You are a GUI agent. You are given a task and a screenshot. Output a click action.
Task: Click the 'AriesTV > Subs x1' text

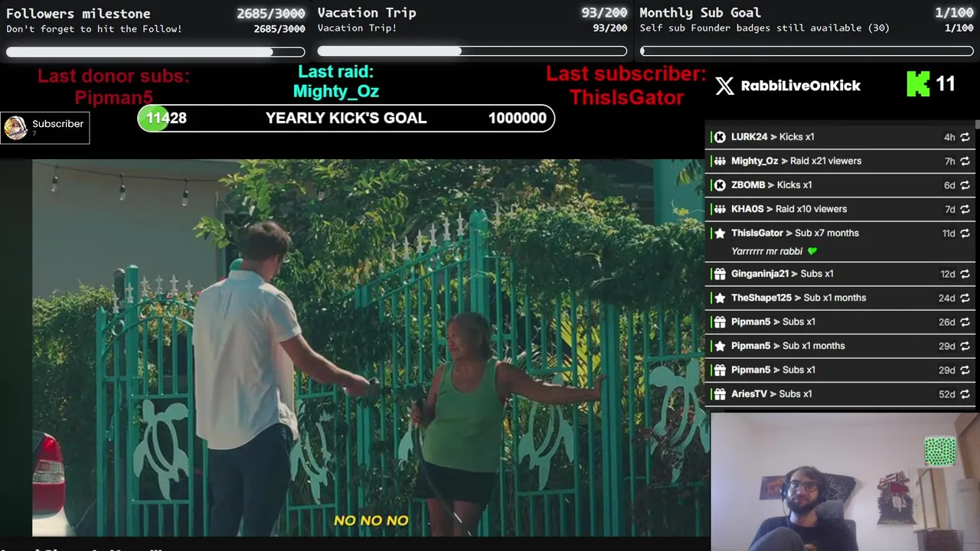click(771, 394)
